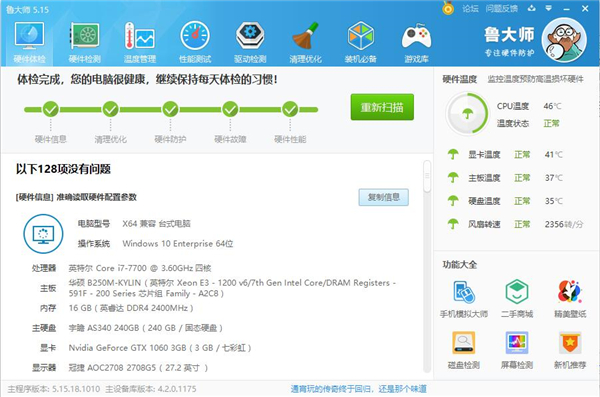Open 屏幕检测 screen test icon
Image resolution: width=600 pixels, height=397 pixels.
coord(517,343)
